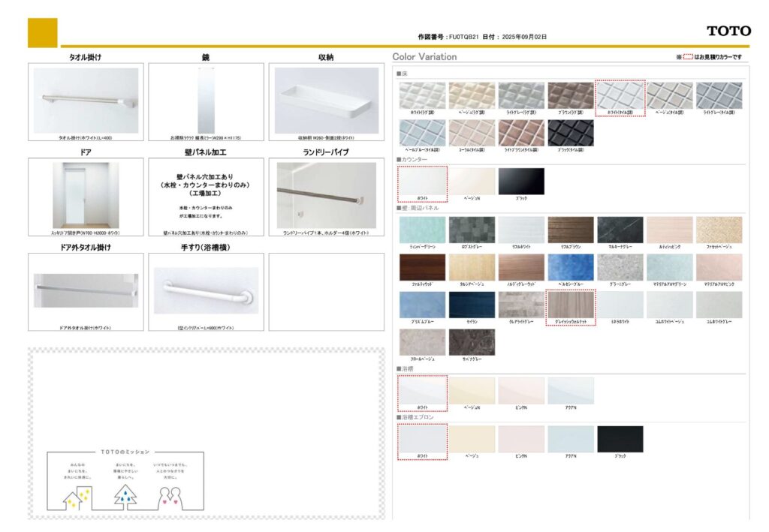Select the bright blue wall panel swatch
The image size is (769, 532).
pos(570,267)
